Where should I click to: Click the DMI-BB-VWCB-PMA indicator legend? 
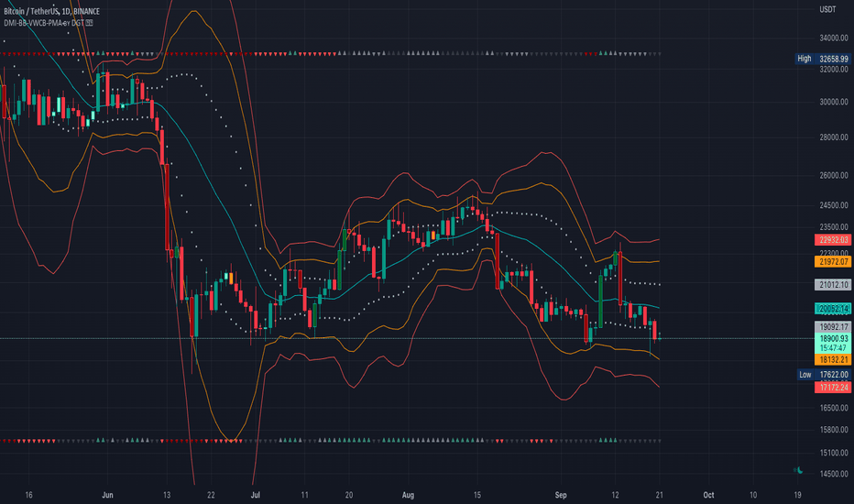[44, 23]
